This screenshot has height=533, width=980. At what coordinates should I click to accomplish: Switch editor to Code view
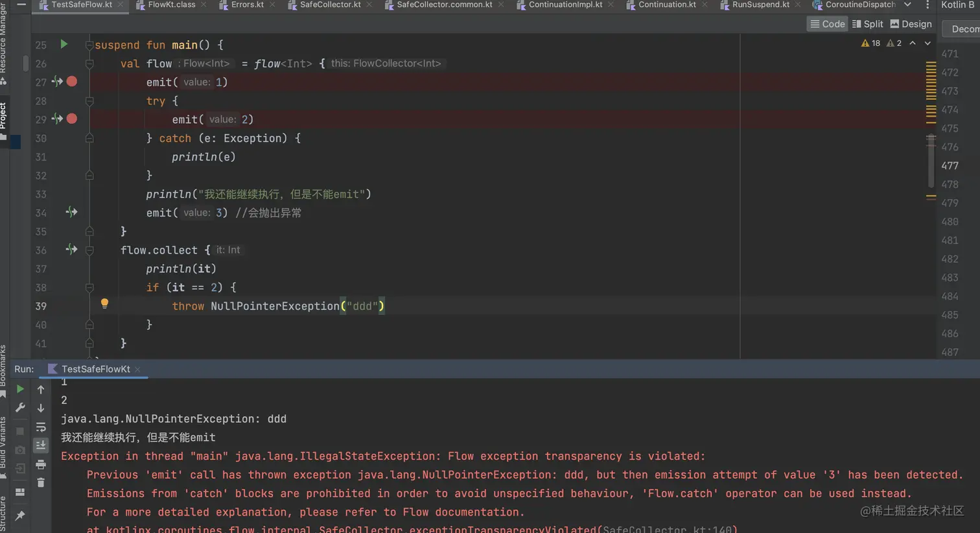828,24
